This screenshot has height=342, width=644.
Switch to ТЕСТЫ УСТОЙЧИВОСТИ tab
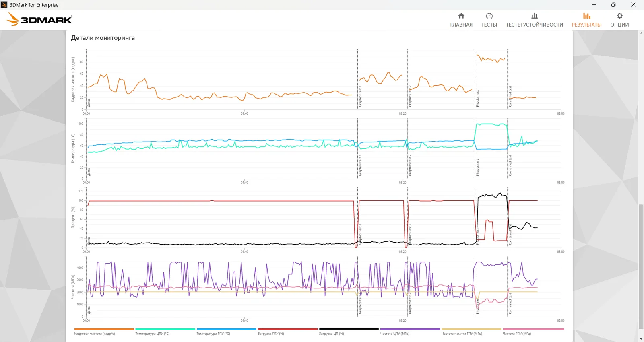(535, 20)
